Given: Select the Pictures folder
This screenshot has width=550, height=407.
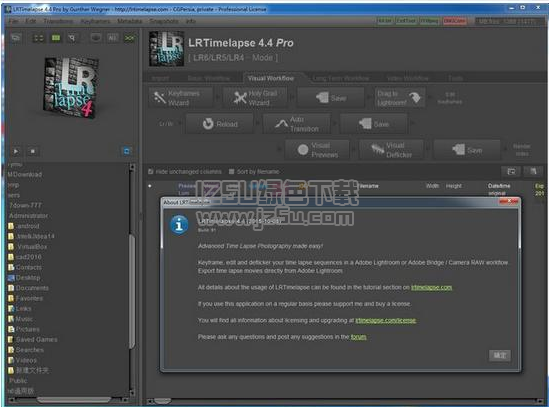Looking at the screenshot, I should pos(24,329).
